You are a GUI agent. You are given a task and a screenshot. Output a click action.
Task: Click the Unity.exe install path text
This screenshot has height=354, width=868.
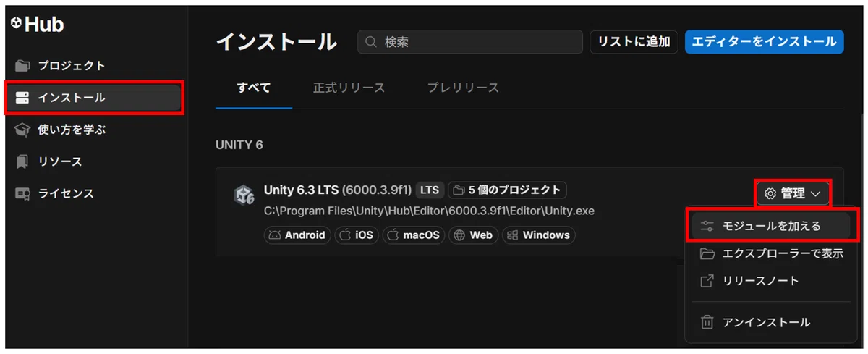tap(430, 211)
